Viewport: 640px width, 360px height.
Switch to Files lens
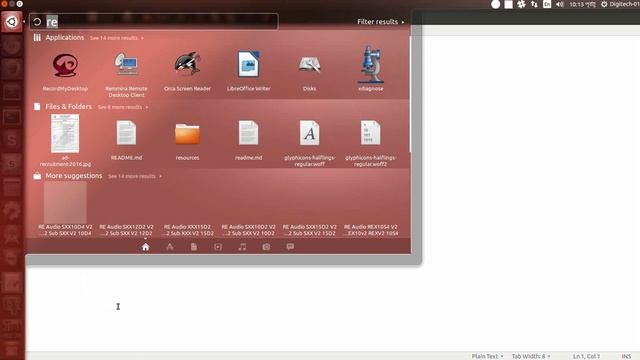coord(194,247)
